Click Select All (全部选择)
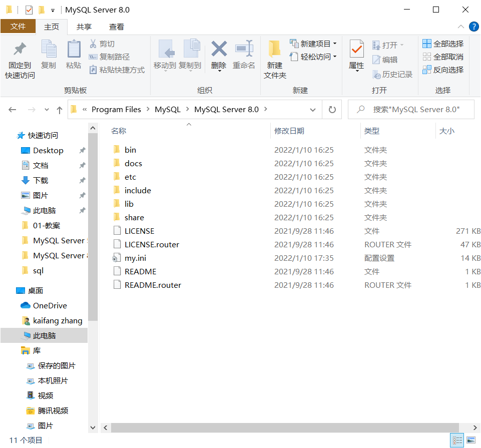This screenshot has width=481, height=448. pos(443,44)
